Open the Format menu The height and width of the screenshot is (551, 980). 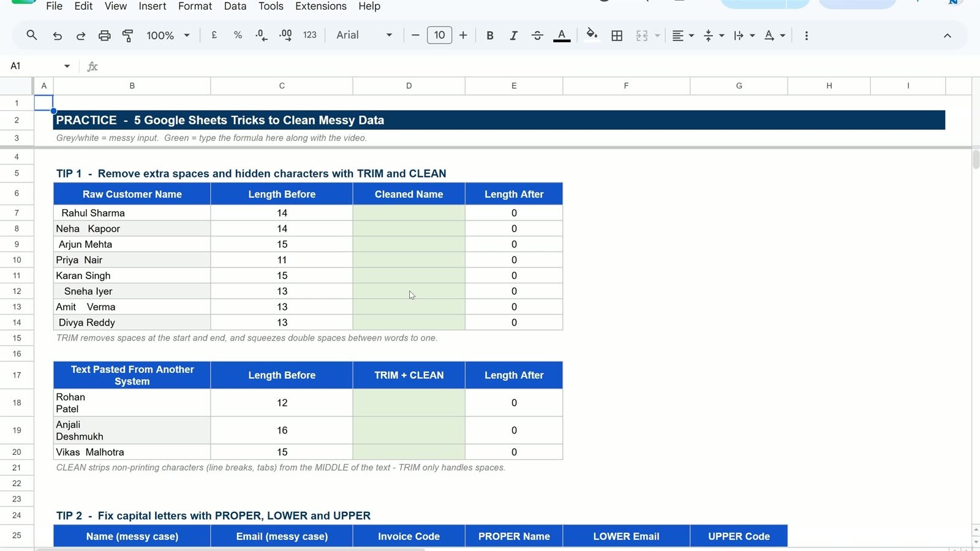point(195,6)
